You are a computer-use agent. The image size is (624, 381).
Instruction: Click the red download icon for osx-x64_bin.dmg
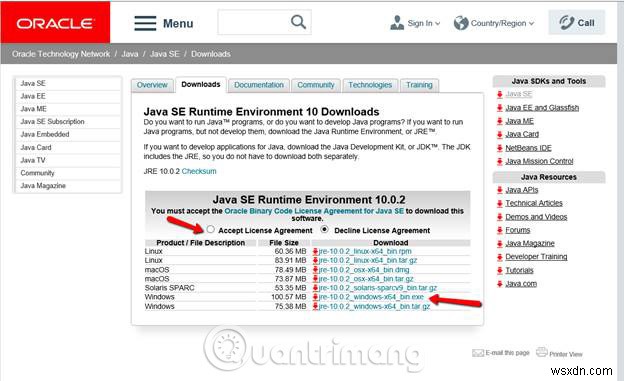[315, 270]
